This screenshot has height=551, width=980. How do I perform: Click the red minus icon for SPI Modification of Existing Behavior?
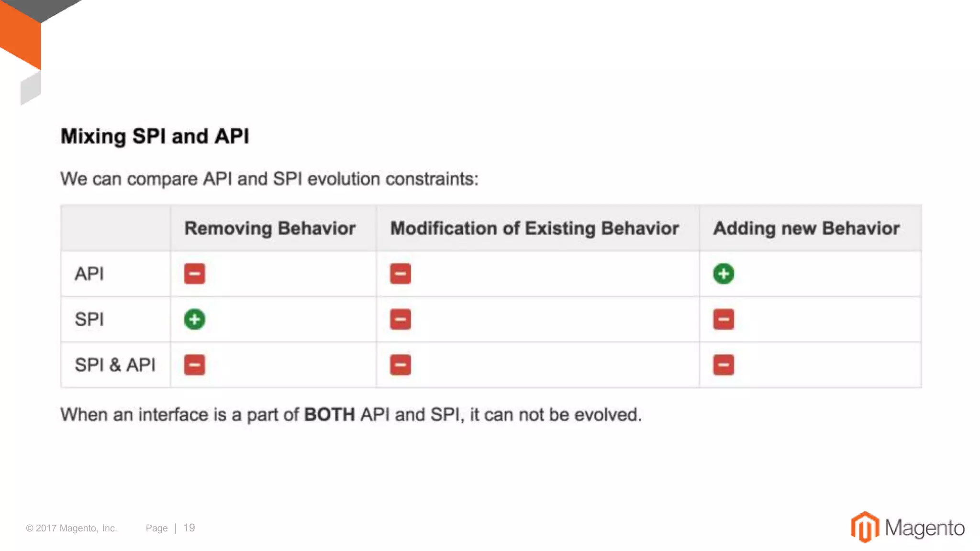pyautogui.click(x=400, y=319)
